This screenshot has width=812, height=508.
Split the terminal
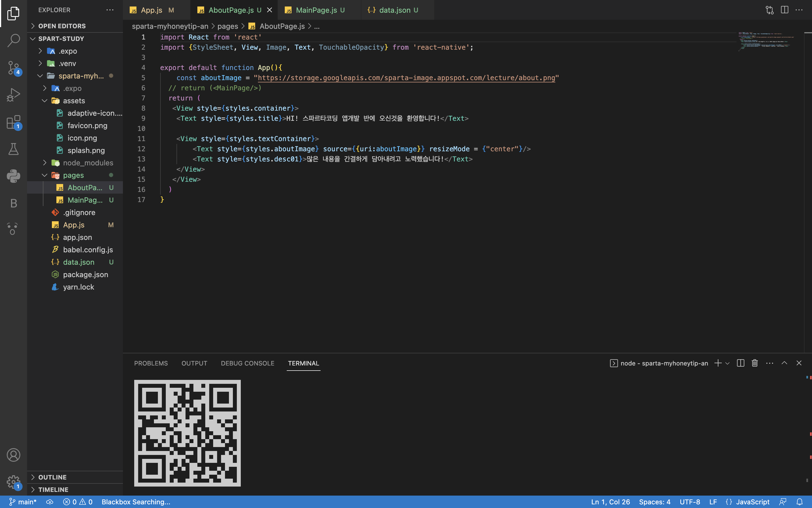(x=741, y=363)
